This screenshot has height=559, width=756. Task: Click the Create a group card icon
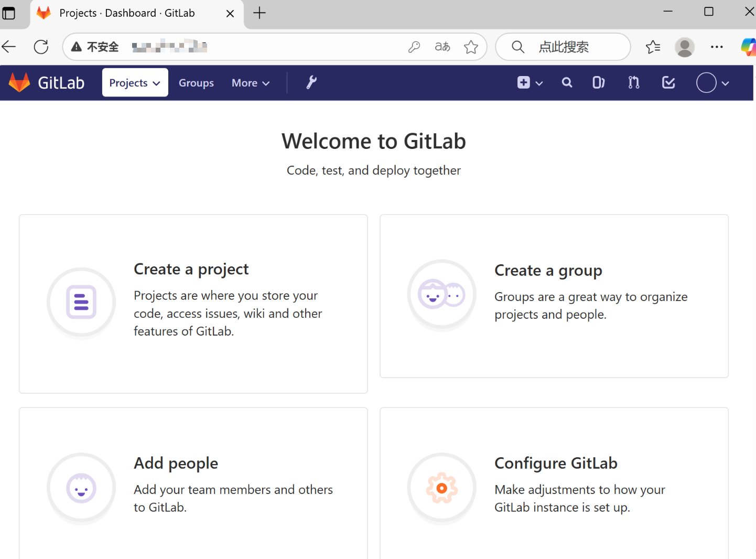click(442, 294)
